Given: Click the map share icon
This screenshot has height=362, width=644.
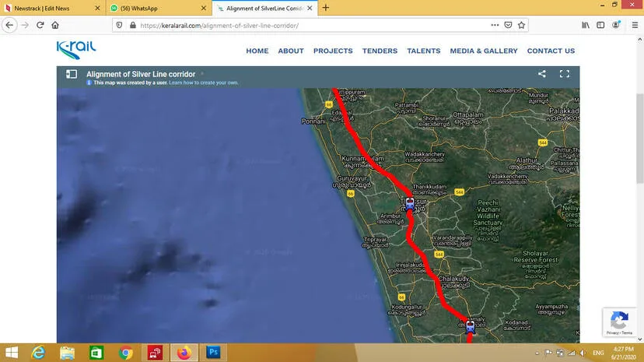Looking at the screenshot, I should [541, 75].
